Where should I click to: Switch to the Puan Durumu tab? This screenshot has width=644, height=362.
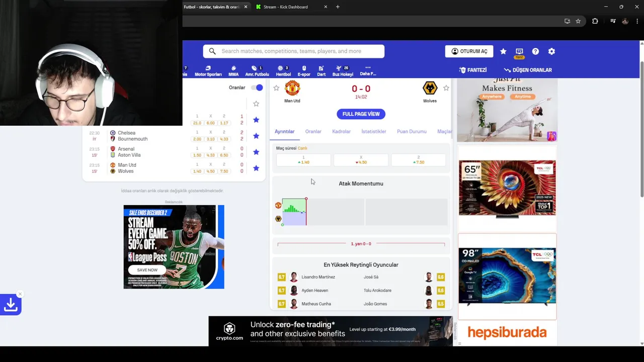412,132
